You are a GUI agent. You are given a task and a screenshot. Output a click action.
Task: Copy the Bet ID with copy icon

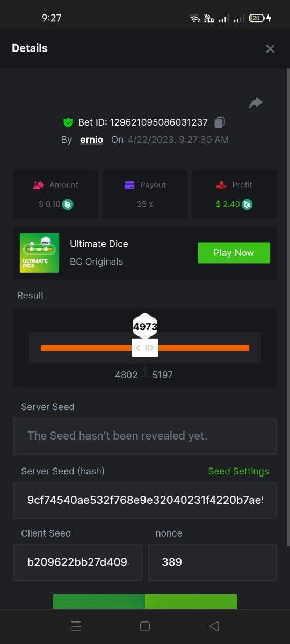[x=219, y=122]
